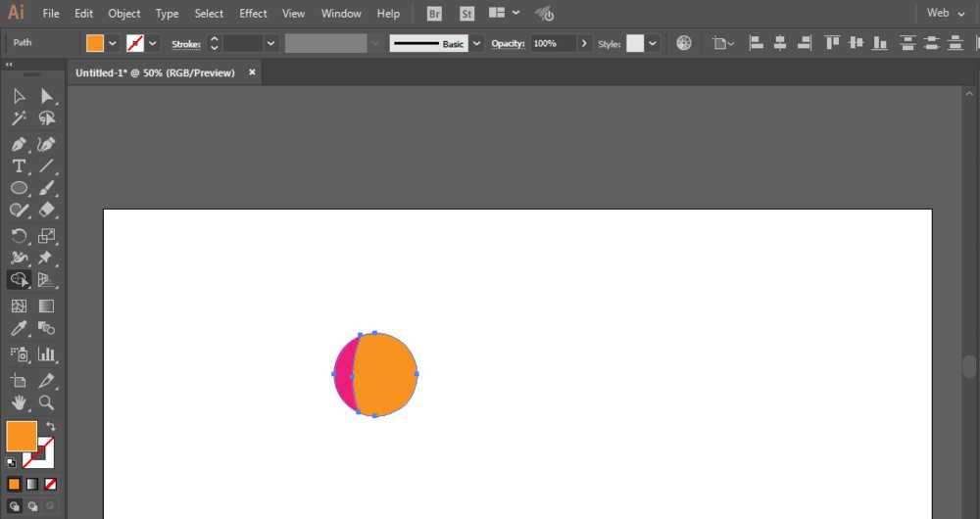
Task: Choose the Ellipse tool
Action: point(19,188)
